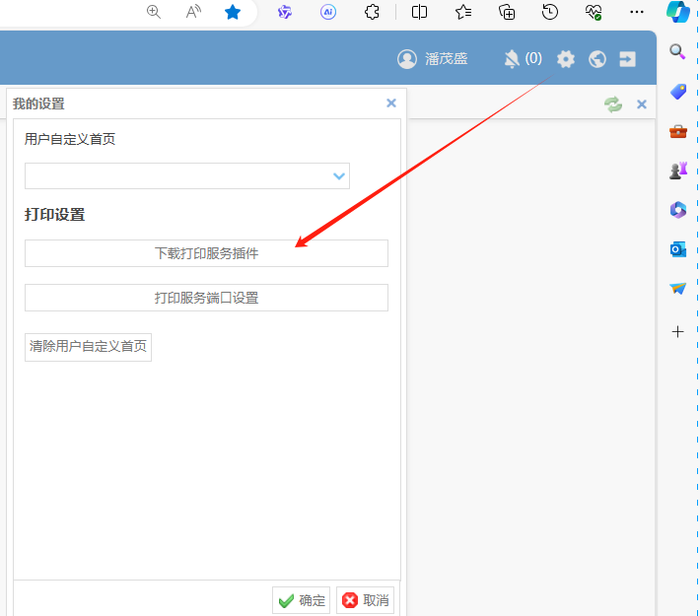Click the green refresh icon
The height and width of the screenshot is (616, 700).
[613, 104]
